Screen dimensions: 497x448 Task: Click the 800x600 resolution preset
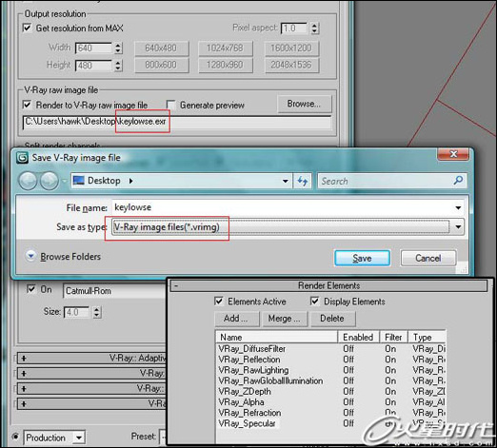pos(162,65)
